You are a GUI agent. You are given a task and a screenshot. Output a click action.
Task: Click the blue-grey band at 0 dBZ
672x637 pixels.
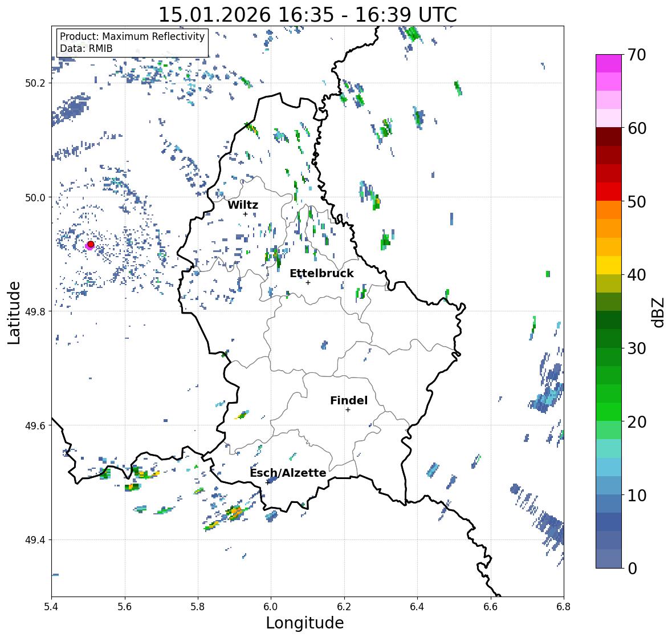pos(609,558)
